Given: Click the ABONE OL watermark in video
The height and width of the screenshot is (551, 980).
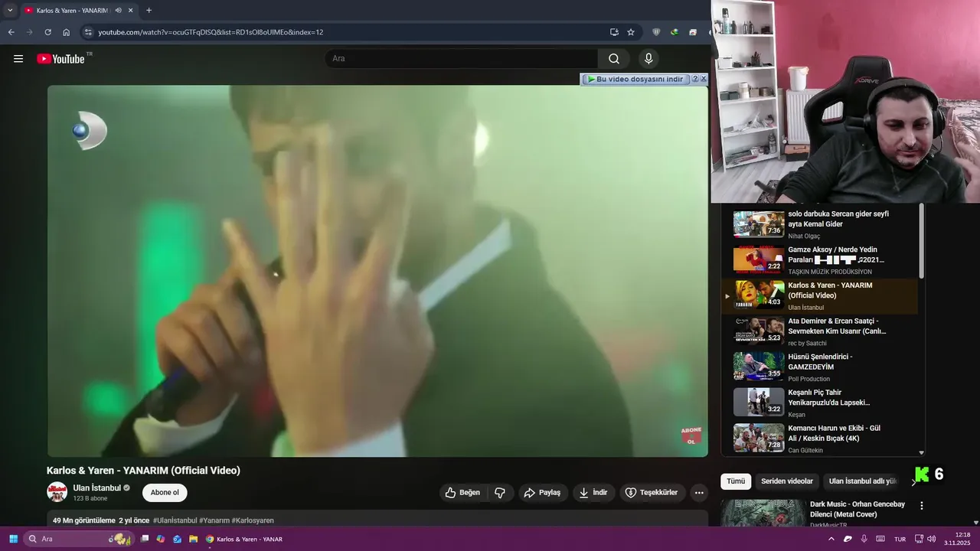Looking at the screenshot, I should click(x=691, y=435).
